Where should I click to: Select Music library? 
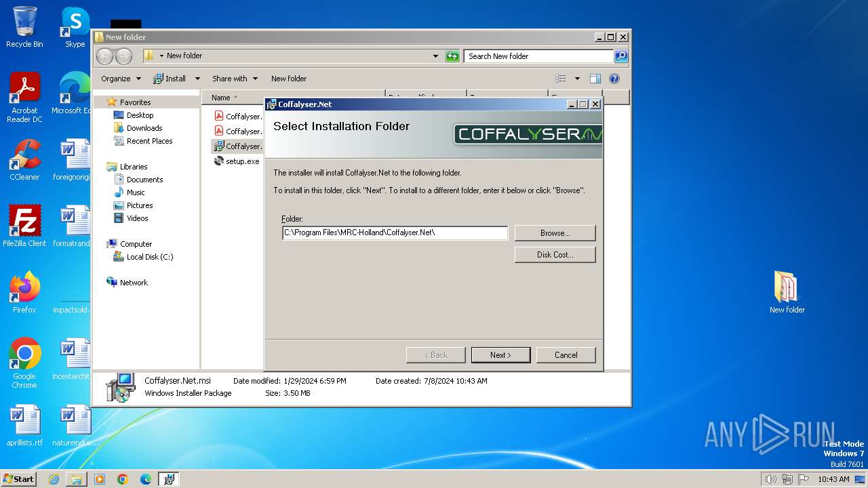[x=136, y=192]
